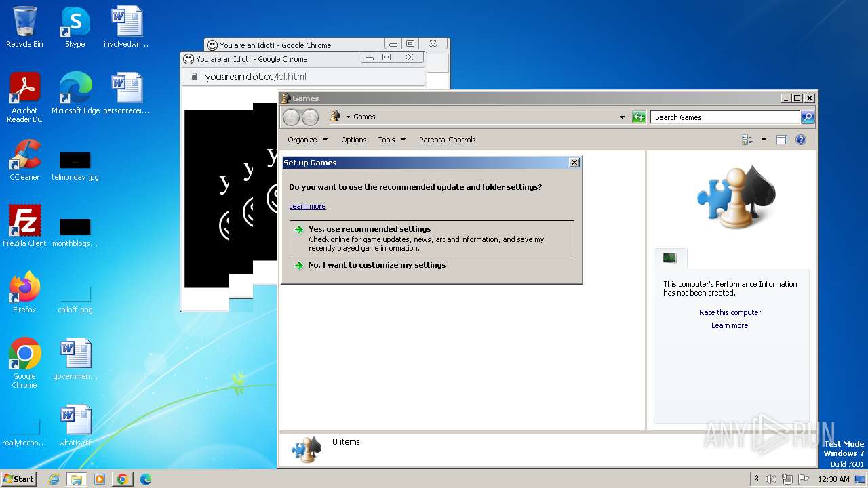
Task: Open Parental Controls in the toolbar
Action: coord(447,140)
